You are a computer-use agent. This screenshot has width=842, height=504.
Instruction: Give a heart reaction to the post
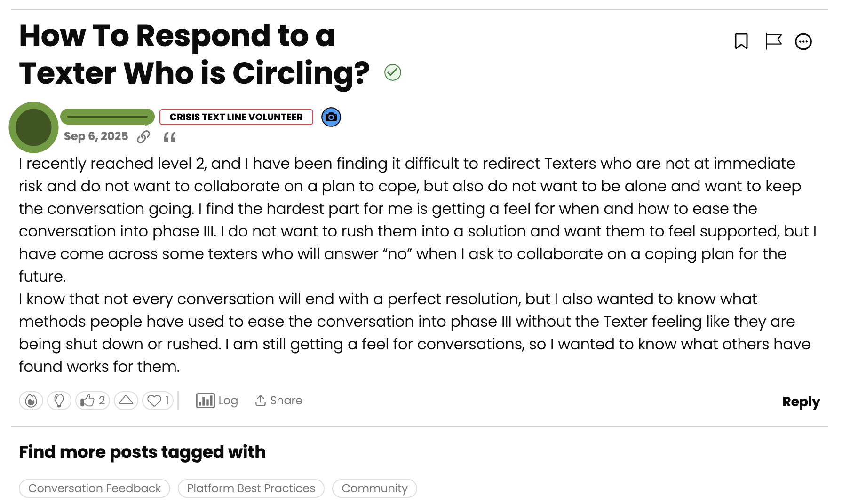[157, 401]
